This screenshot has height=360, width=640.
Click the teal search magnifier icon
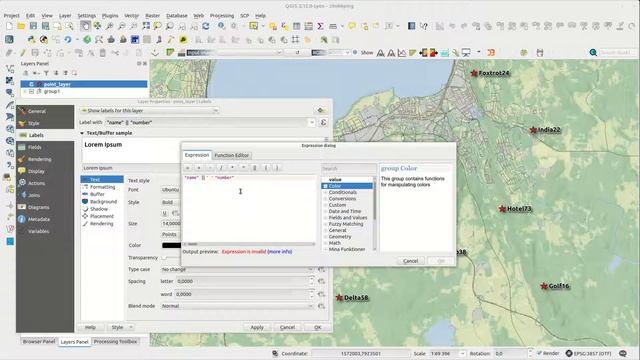593,53
